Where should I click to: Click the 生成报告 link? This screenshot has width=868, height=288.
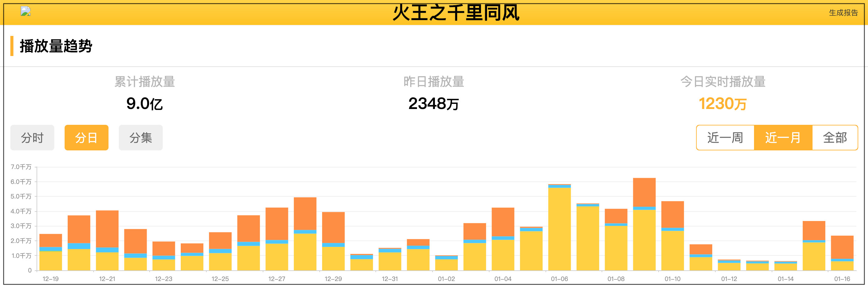pos(843,13)
